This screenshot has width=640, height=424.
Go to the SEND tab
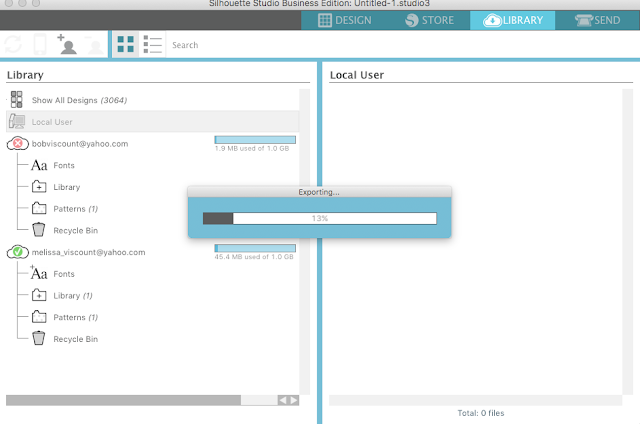pyautogui.click(x=597, y=20)
